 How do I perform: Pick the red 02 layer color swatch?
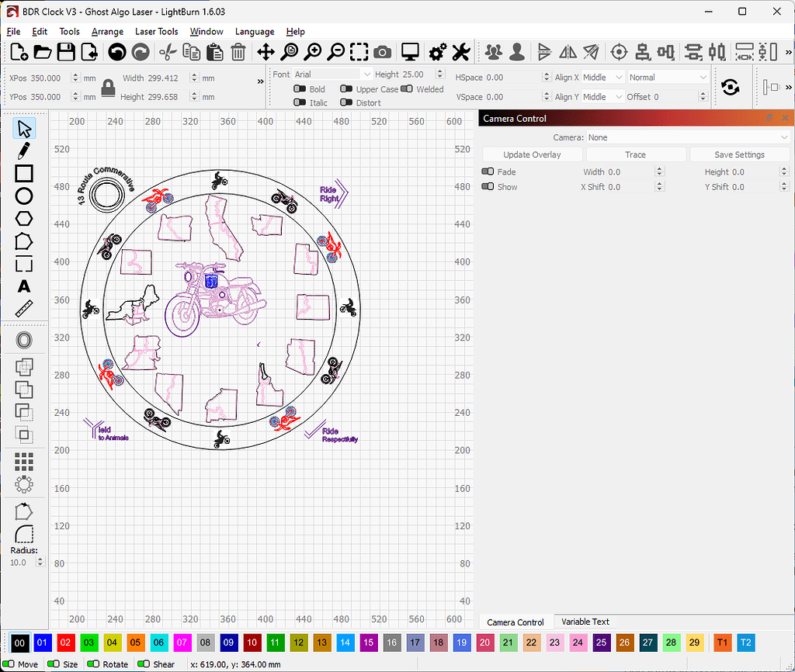coord(65,643)
